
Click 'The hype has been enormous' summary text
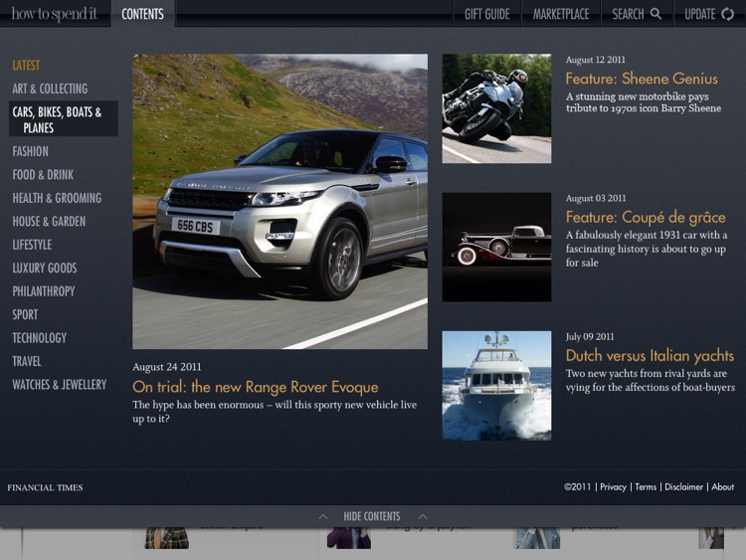pos(275,412)
